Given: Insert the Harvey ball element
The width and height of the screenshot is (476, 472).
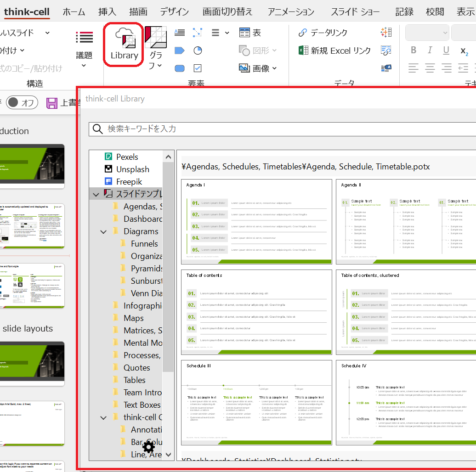Looking at the screenshot, I should [198, 51].
